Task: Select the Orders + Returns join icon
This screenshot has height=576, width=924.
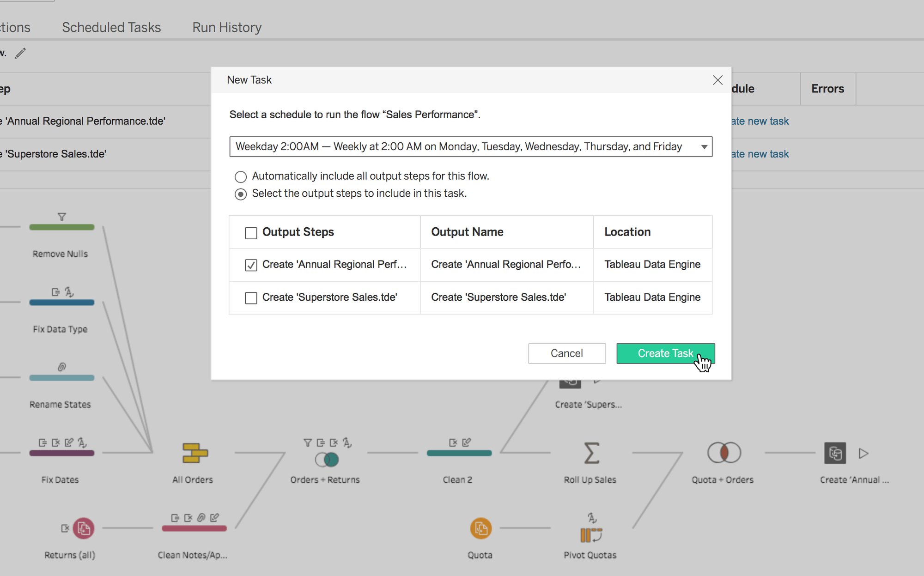Action: (x=327, y=459)
